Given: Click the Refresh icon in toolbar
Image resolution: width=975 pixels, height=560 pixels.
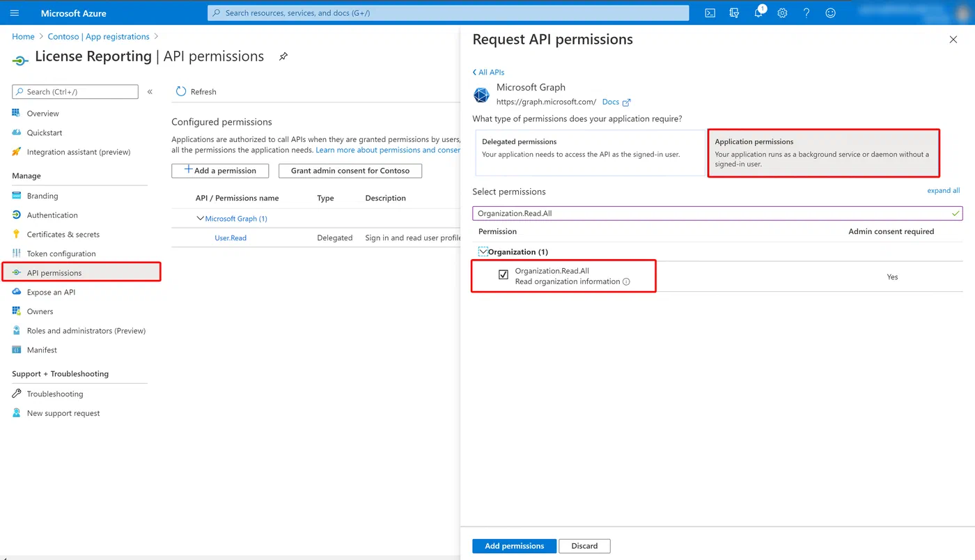Looking at the screenshot, I should [x=181, y=91].
